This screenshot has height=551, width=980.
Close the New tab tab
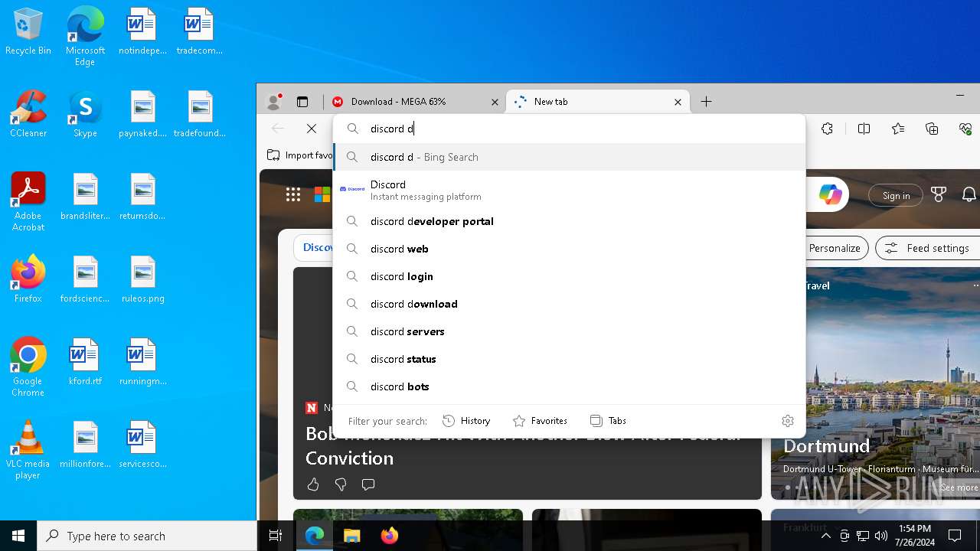pyautogui.click(x=678, y=102)
